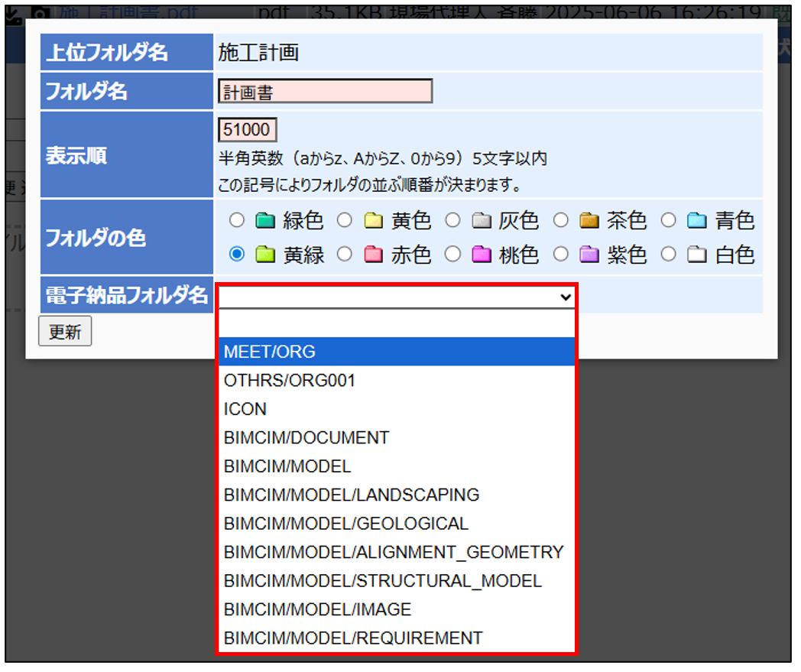Viewport: 801px width, 672px height.
Task: Select the BIMCIM/DOCUMENT option
Action: 396,438
